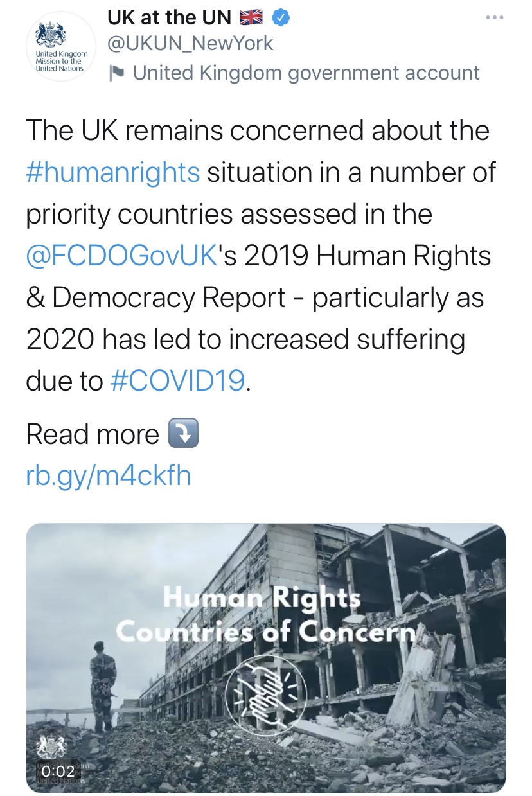Click the 0:02 video timestamp badge
This screenshot has width=532, height=796.
[x=58, y=770]
